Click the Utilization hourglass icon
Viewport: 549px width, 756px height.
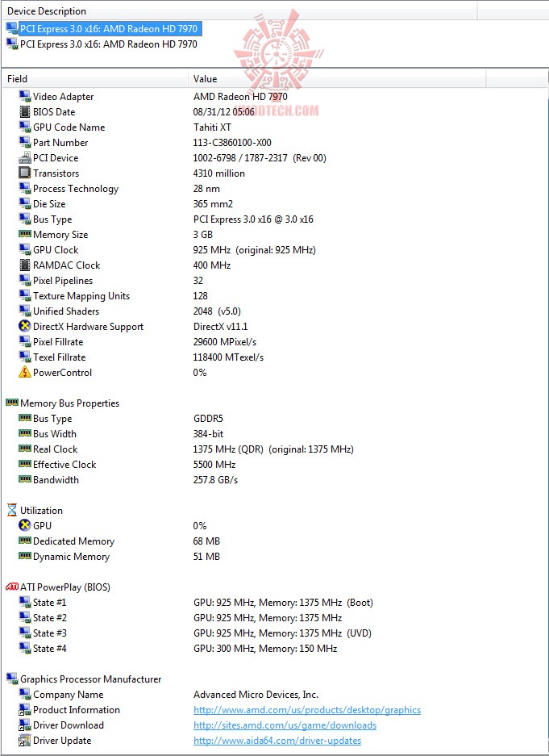point(12,510)
